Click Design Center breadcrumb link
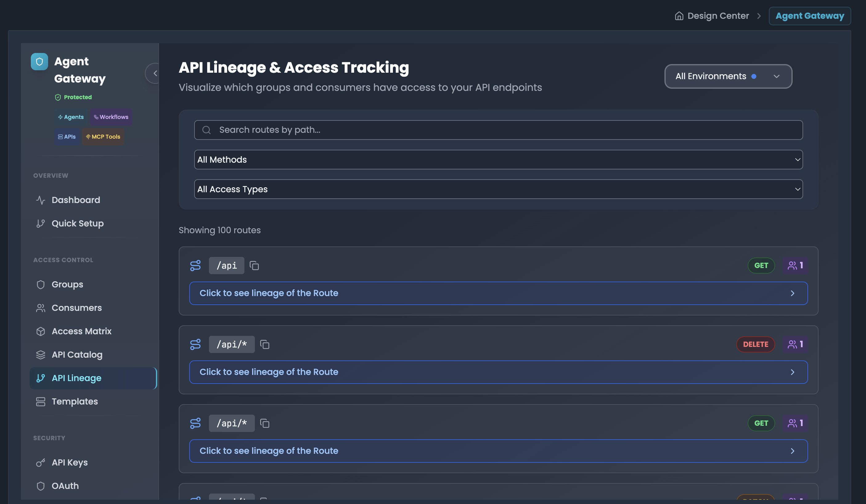 coord(718,16)
